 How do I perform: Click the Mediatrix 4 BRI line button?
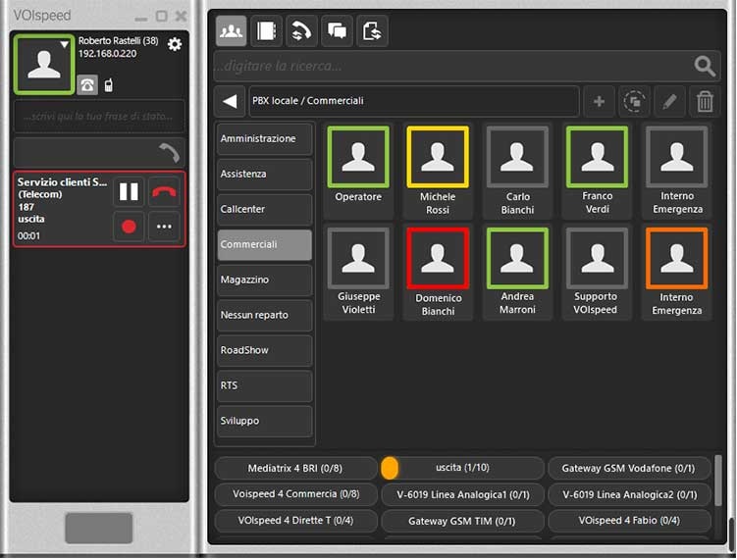click(295, 469)
